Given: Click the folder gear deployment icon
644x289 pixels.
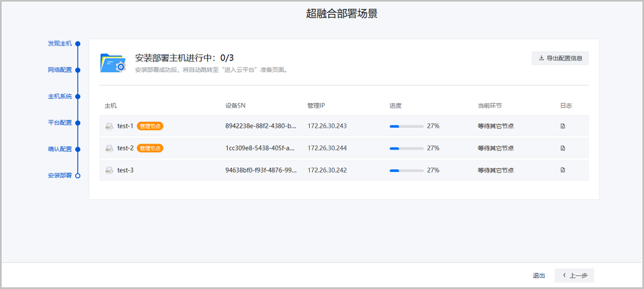Looking at the screenshot, I should (113, 62).
